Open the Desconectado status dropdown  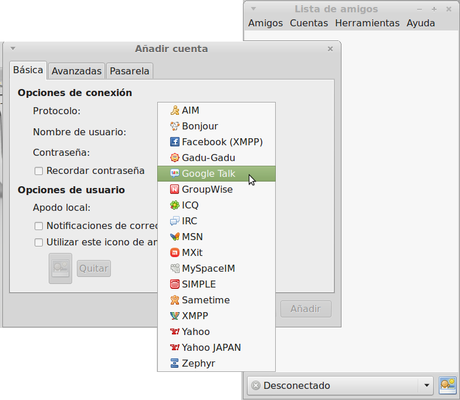pos(340,386)
